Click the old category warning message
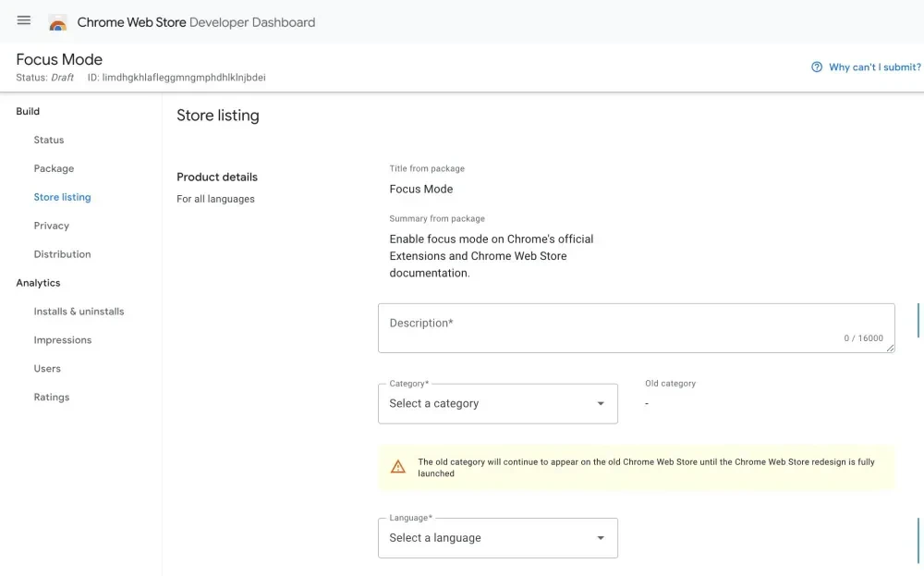 (x=646, y=468)
